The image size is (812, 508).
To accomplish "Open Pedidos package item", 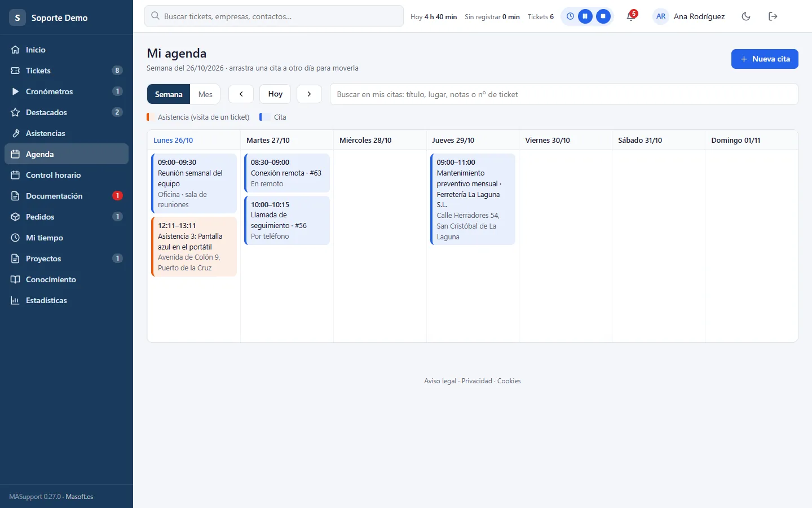I will tap(67, 217).
